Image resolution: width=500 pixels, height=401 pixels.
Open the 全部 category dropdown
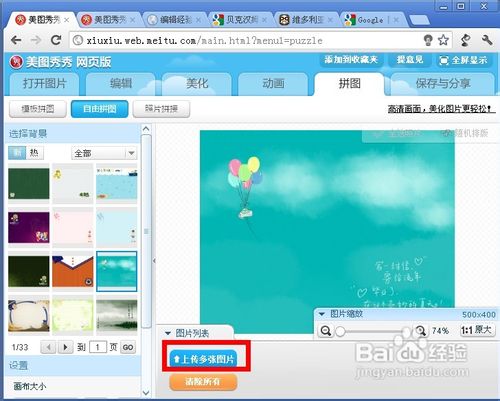click(104, 153)
